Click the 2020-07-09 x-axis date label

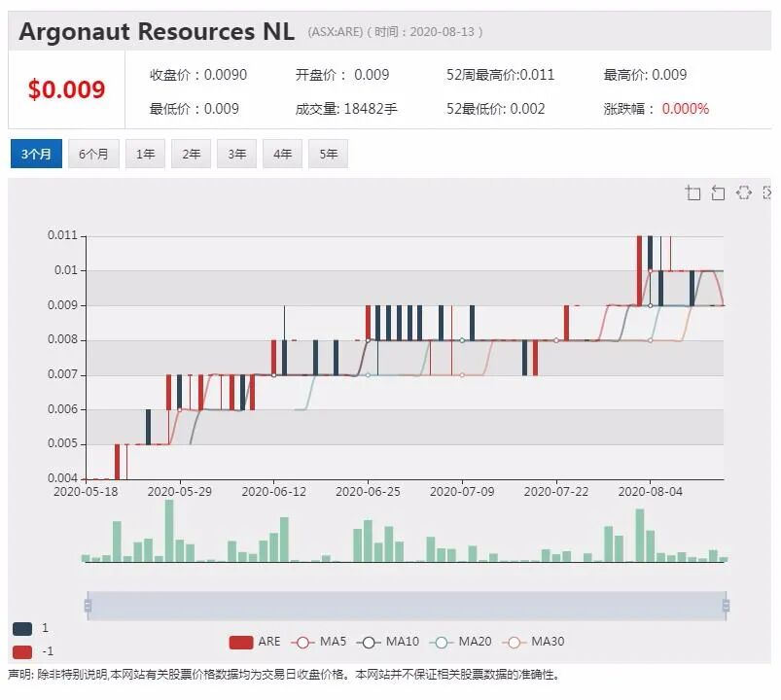(462, 492)
